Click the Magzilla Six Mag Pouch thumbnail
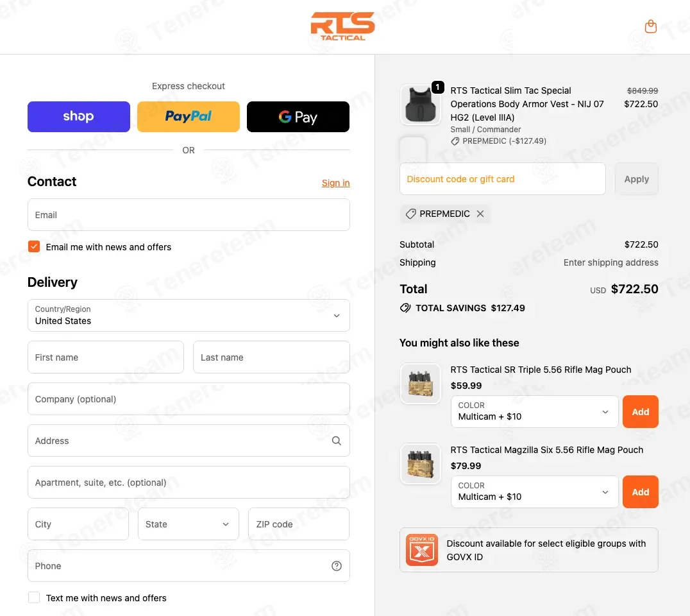690x616 pixels. (421, 464)
